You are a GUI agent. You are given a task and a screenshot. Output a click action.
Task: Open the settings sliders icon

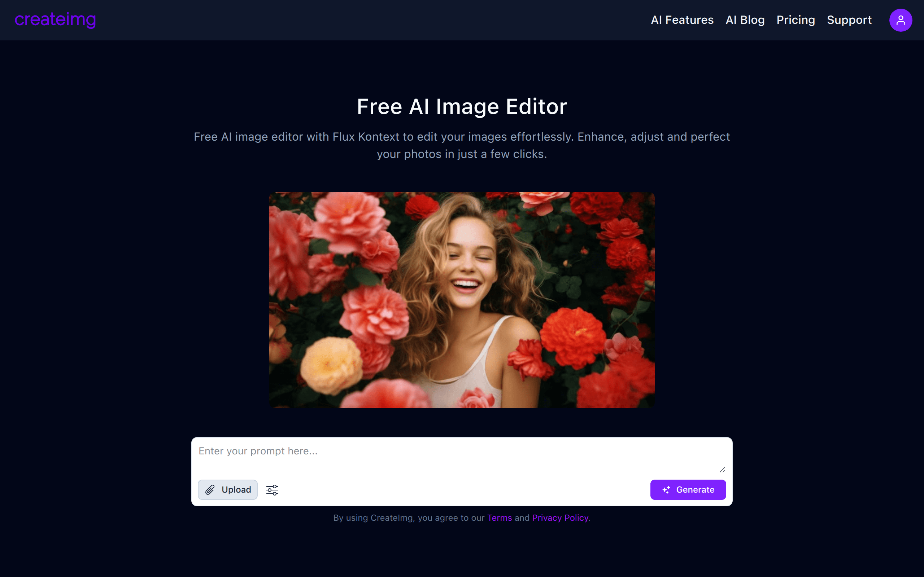(272, 490)
